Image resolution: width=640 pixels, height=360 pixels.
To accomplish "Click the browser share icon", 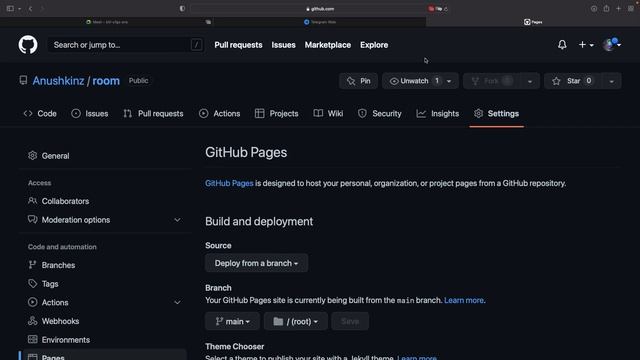I will click(x=606, y=9).
